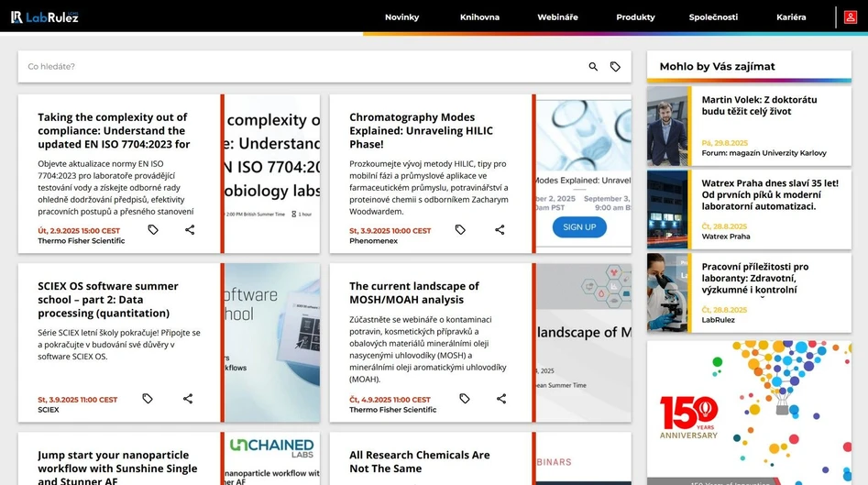Screen dimensions: 868x485
Task: Open 'Taking the complexity out of compliance' article
Action: coord(114,131)
